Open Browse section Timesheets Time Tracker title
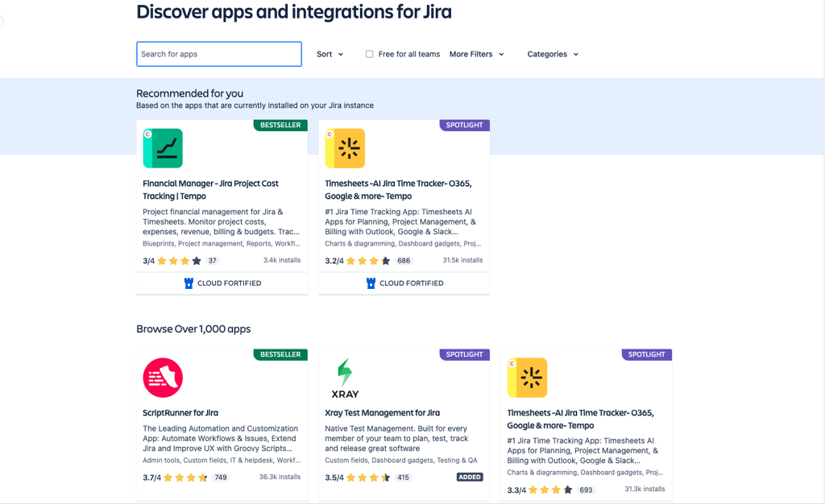The width and height of the screenshot is (825, 504). click(x=580, y=419)
